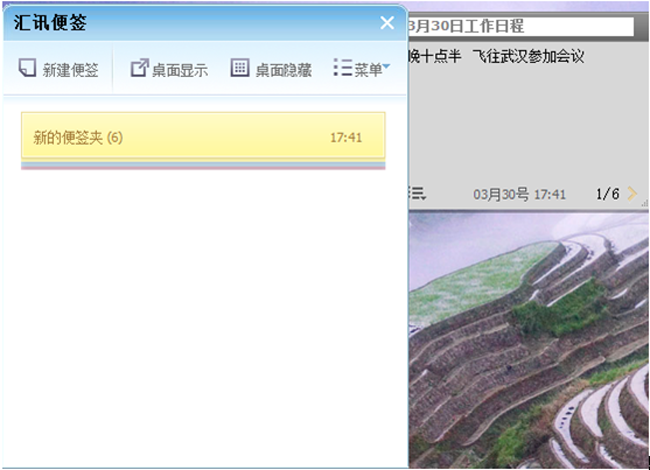Click the note title field 3月30日工作日程
Screen dimensions: 650x470
pyautogui.click(x=521, y=27)
